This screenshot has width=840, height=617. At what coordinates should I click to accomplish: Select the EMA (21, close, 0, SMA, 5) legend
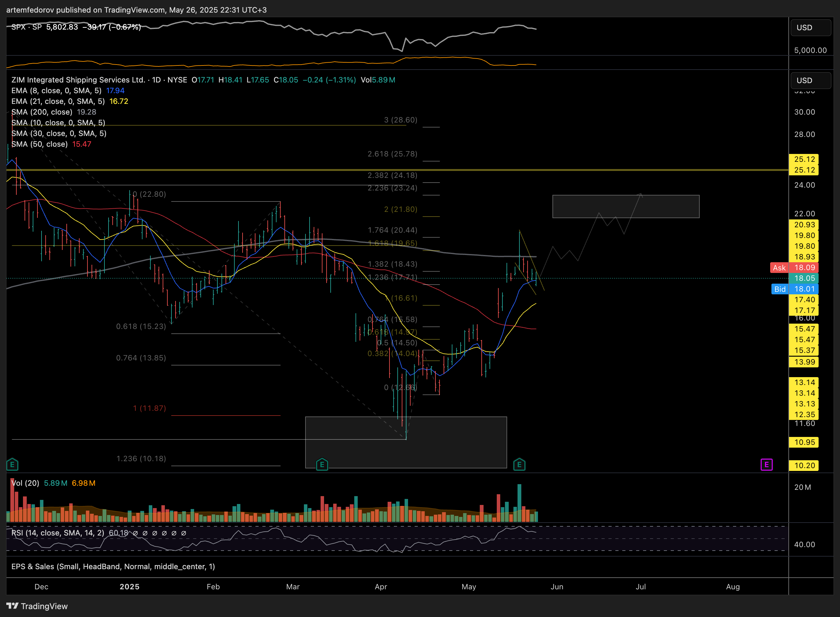[x=58, y=102]
